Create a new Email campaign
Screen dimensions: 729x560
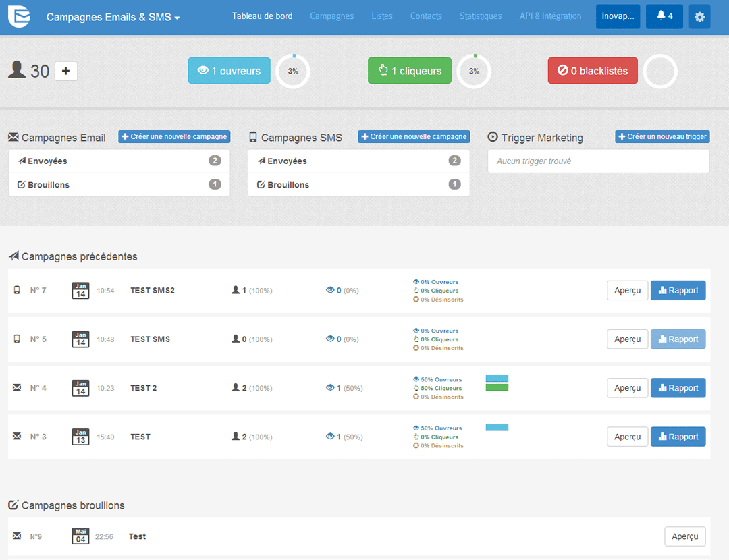pos(174,137)
